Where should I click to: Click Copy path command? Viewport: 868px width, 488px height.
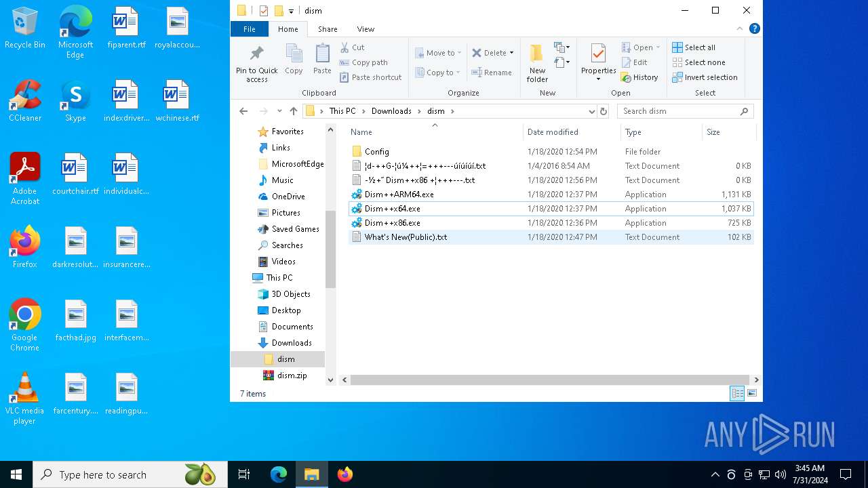(363, 62)
